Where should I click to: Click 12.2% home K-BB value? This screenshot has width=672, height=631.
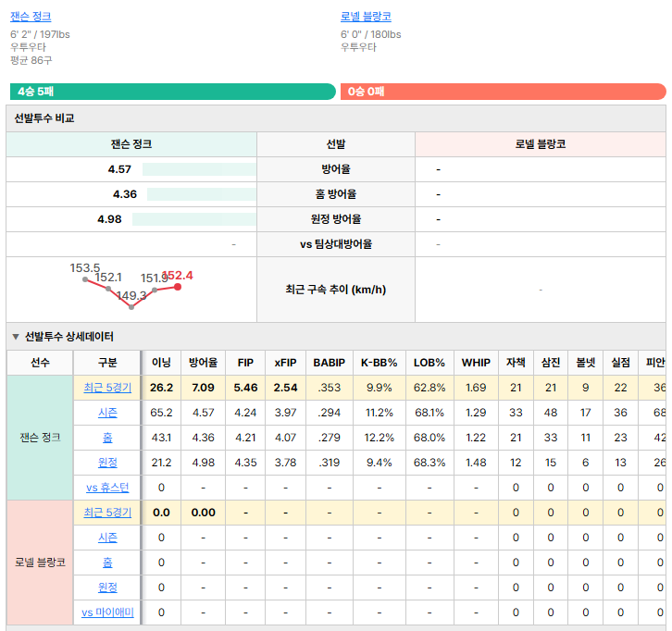[x=380, y=438]
